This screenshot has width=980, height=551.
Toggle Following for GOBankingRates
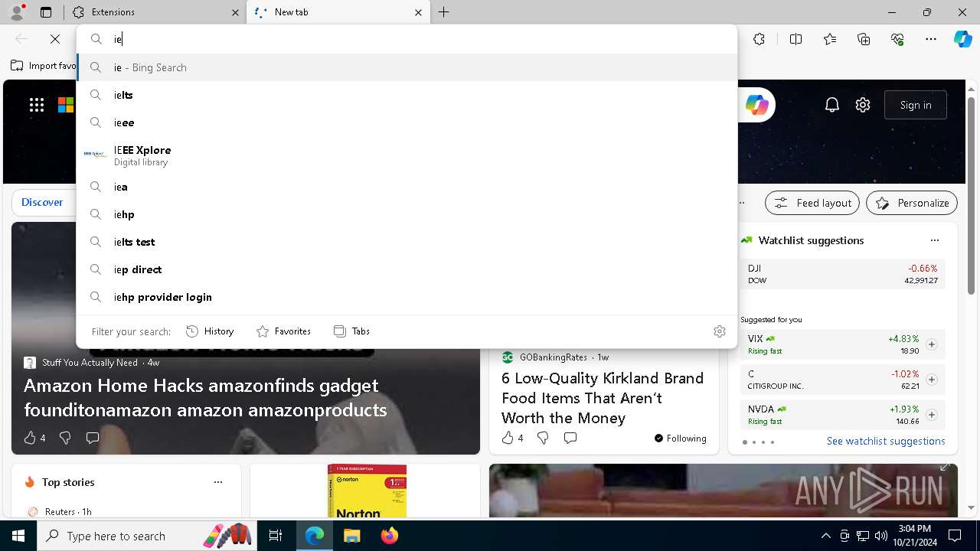click(x=681, y=439)
